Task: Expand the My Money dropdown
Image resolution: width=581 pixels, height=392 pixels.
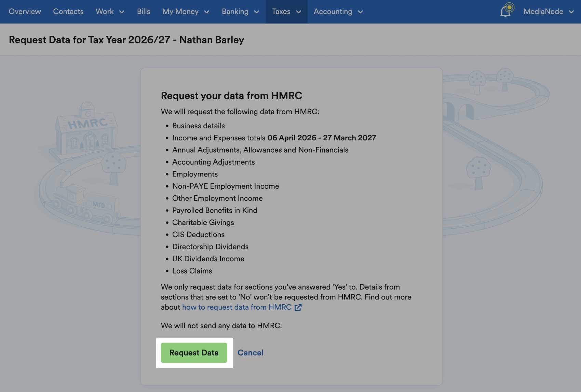Action: 186,12
